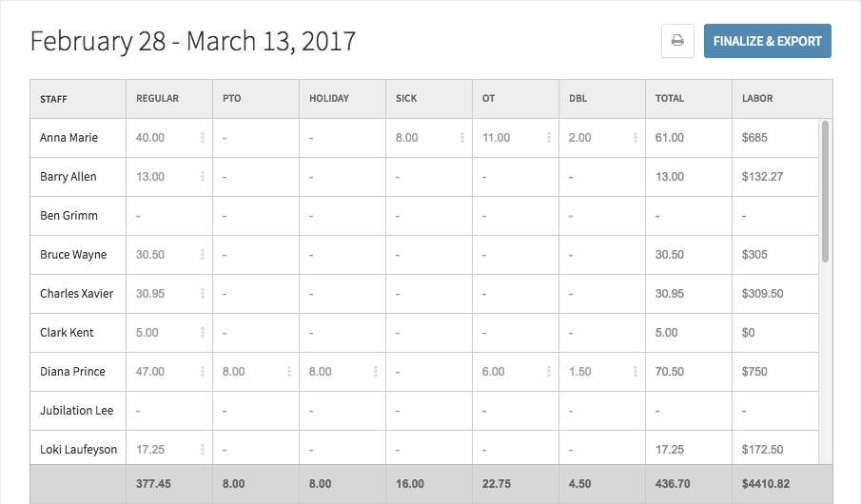The image size is (861, 504).
Task: Open Diana Prince's PTO hours options menu
Action: (289, 372)
